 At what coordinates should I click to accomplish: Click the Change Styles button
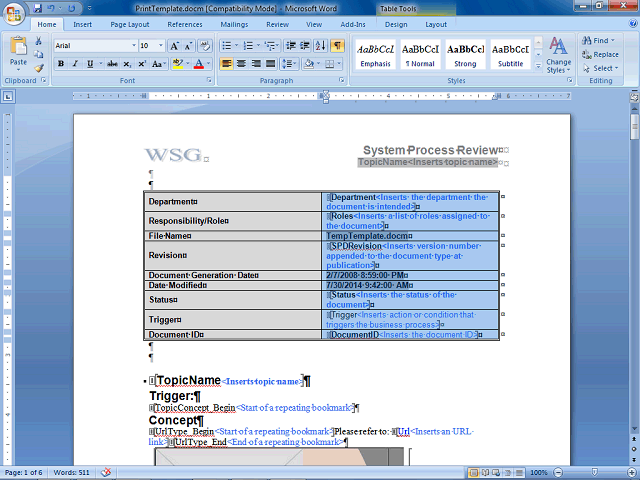tap(558, 55)
